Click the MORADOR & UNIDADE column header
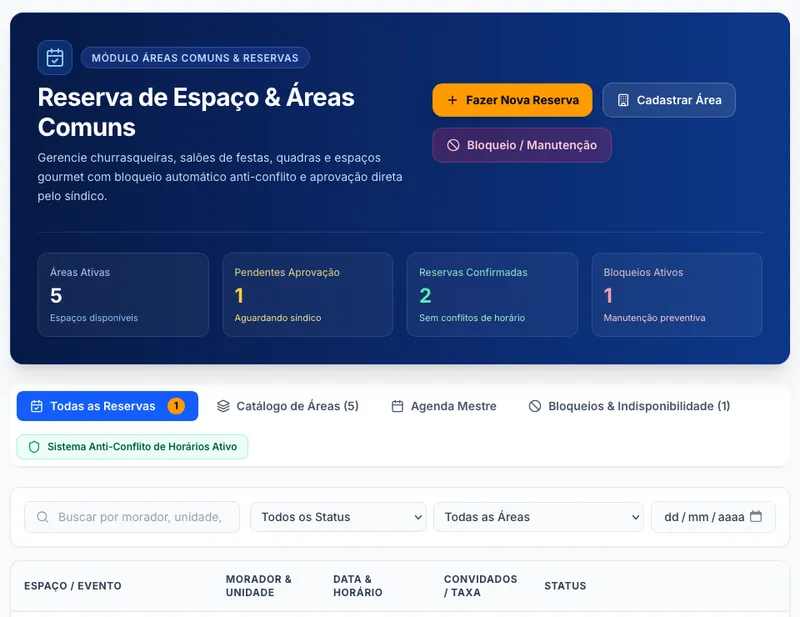Viewport: 800px width, 617px height. click(x=259, y=586)
